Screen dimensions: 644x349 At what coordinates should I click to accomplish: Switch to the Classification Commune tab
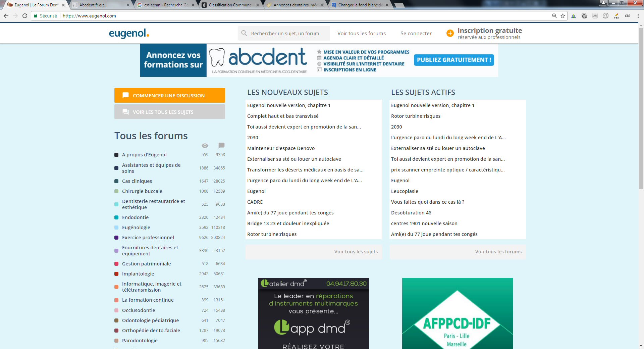[x=230, y=5]
